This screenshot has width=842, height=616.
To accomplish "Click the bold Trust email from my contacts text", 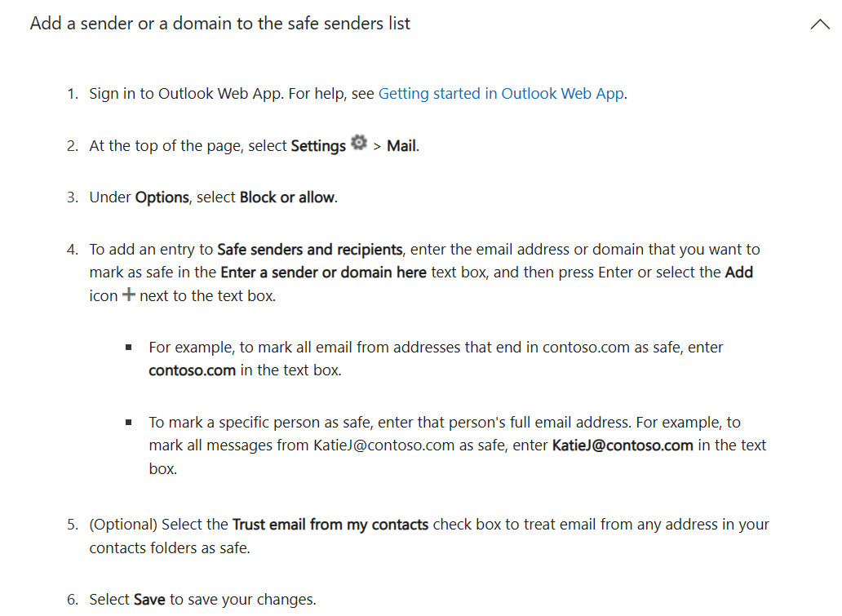I will (x=330, y=525).
